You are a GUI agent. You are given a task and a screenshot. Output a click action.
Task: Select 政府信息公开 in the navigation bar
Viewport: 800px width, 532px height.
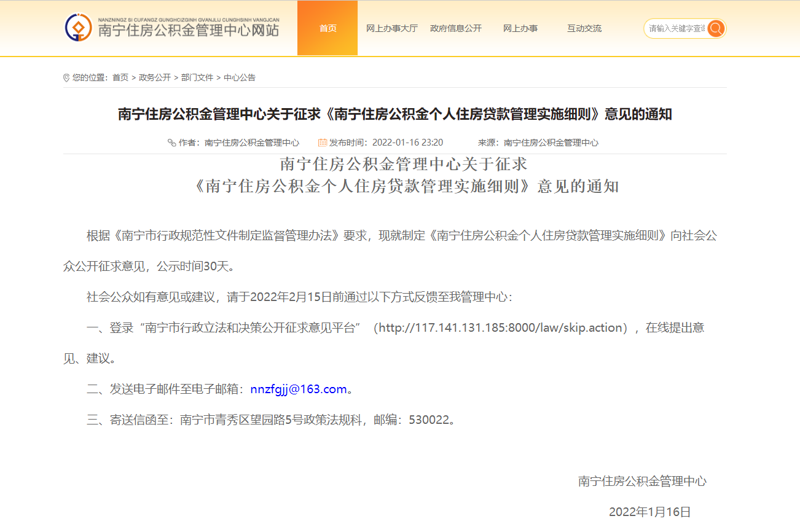(x=456, y=28)
